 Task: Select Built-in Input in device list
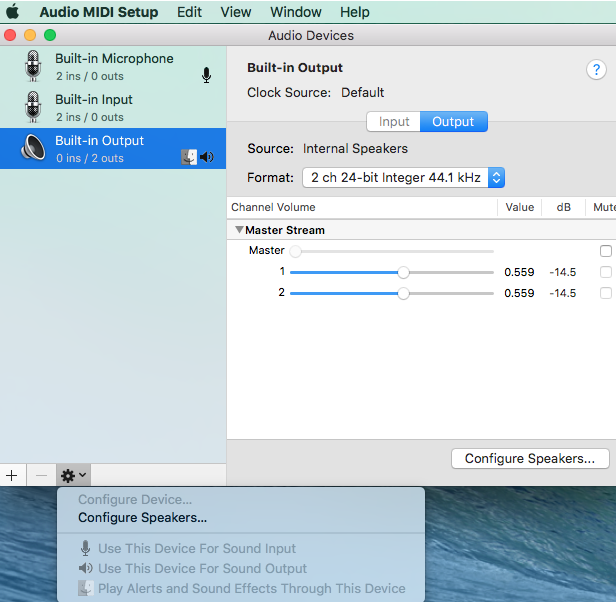point(113,107)
